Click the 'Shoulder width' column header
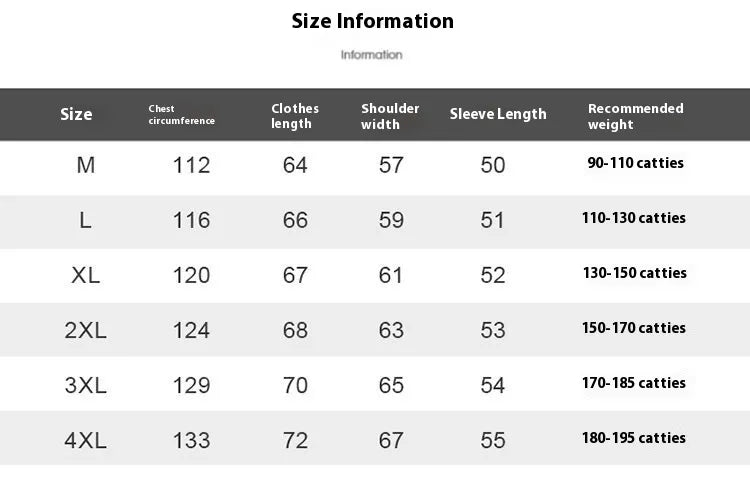Screen dimensions: 750x489 coord(390,116)
